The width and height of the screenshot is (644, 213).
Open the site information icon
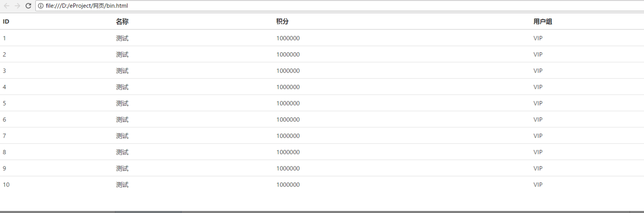[x=41, y=6]
